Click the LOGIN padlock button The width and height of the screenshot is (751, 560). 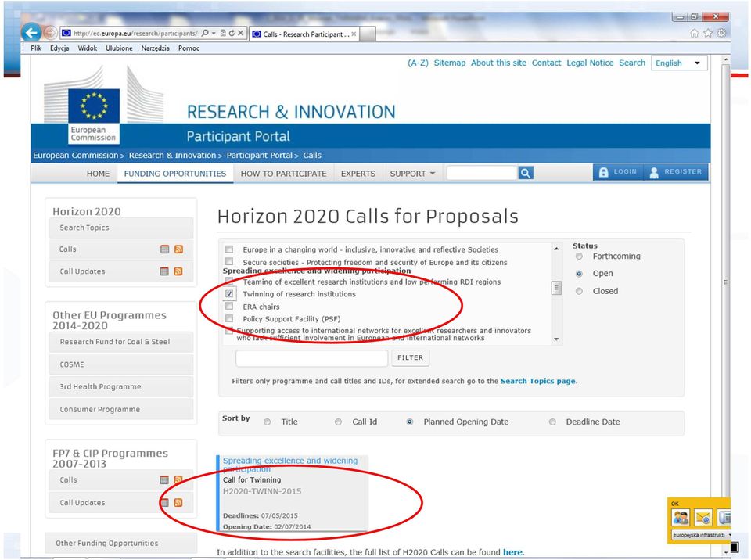point(618,172)
